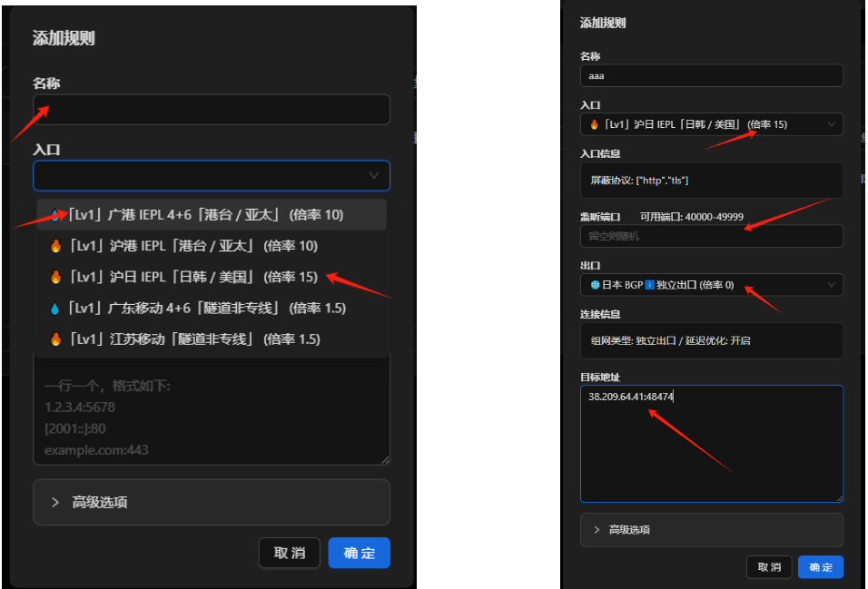Collapse the open 入口 dropdown in left dialog
The height and width of the screenshot is (589, 868).
pos(372,175)
